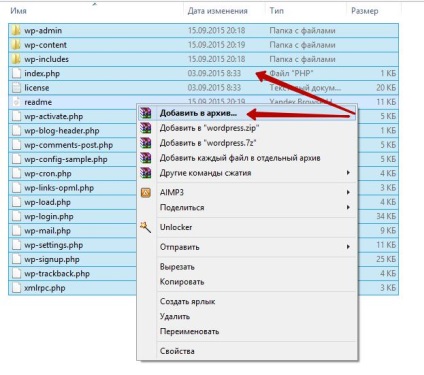This screenshot has height=375, width=424.
Task: Open the 'Отправить' submenu
Action: pos(247,247)
